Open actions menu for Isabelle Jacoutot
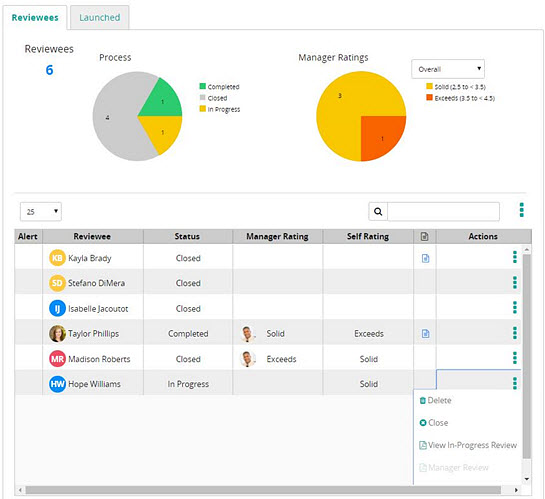This screenshot has height=499, width=545. [x=515, y=308]
